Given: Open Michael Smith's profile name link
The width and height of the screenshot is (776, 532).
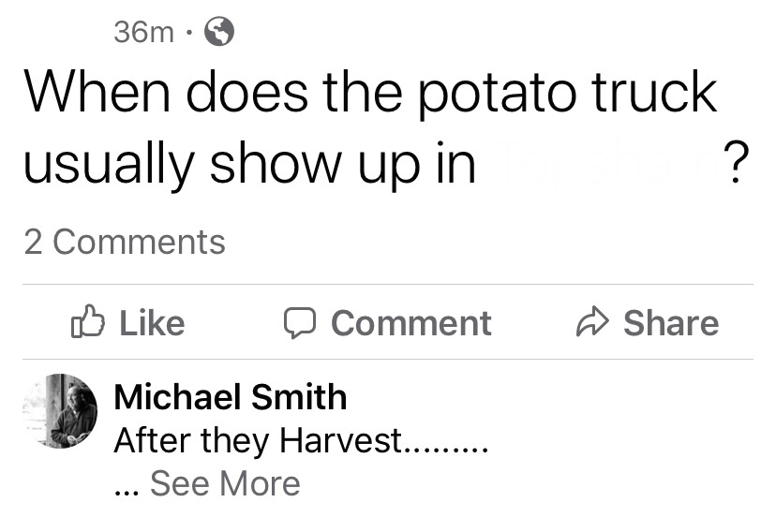Looking at the screenshot, I should [230, 397].
